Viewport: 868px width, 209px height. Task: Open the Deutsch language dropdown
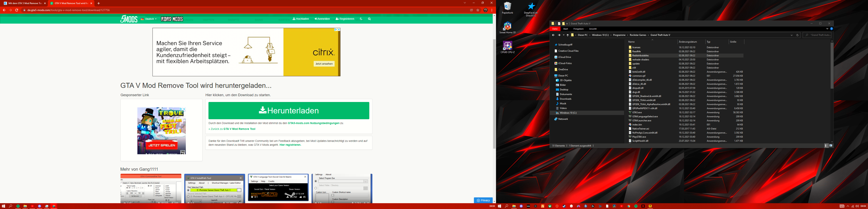click(x=149, y=19)
